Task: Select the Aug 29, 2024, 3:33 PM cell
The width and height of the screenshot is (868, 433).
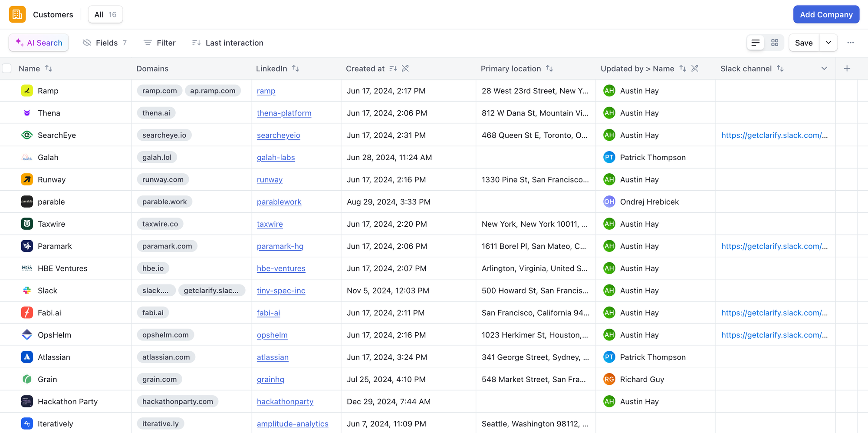Action: [408, 202]
